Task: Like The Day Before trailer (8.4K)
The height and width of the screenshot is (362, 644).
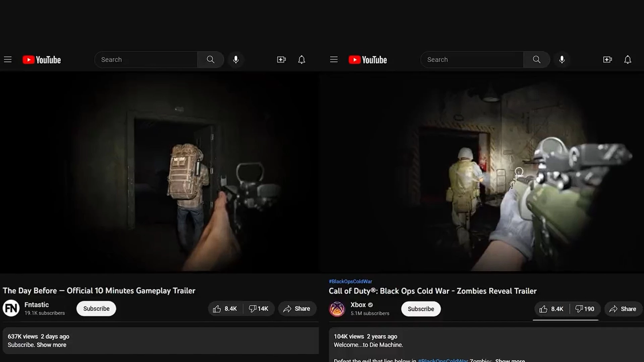Action: (225, 309)
